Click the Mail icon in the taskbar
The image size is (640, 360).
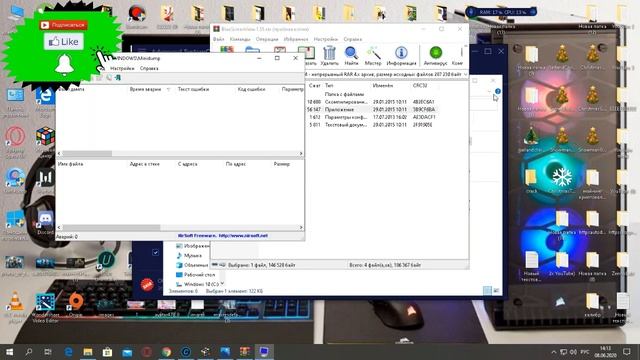(127, 351)
